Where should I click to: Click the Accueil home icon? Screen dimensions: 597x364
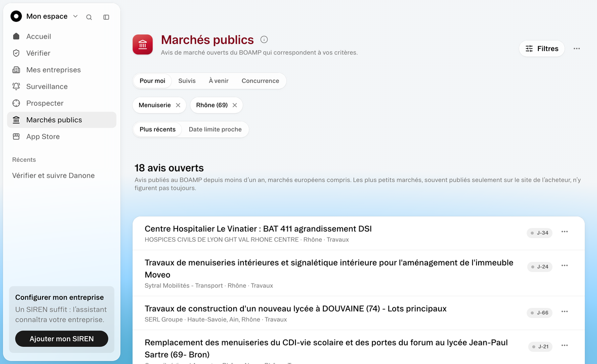[16, 36]
